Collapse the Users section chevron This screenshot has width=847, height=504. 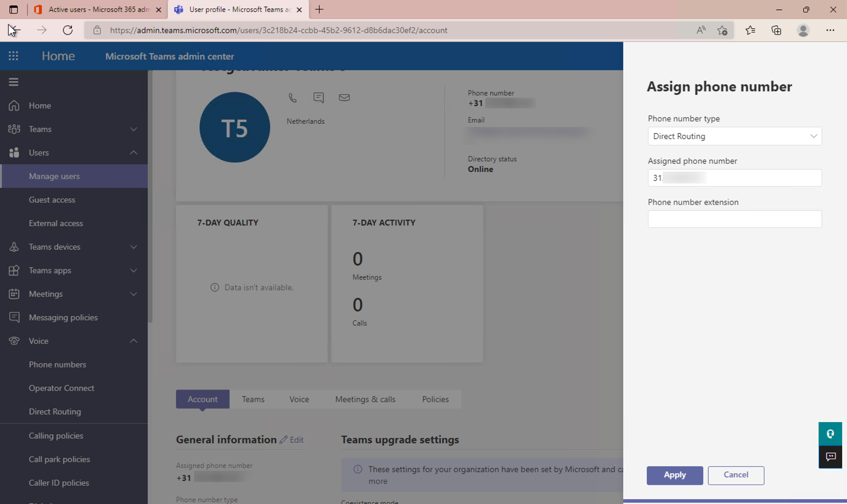pos(134,153)
